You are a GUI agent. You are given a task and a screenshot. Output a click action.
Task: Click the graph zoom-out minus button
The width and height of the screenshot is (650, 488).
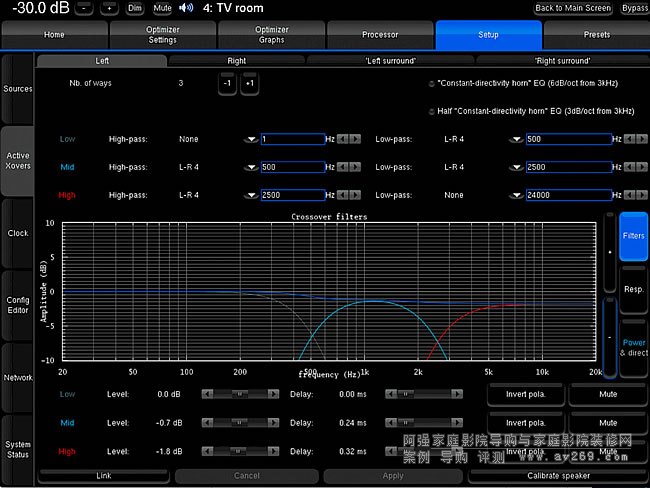click(x=609, y=337)
